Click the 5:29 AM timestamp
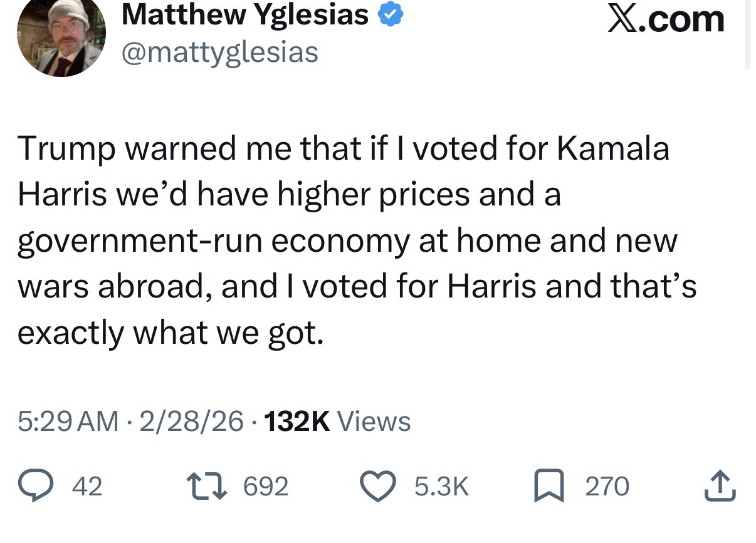This screenshot has height=543, width=756. click(x=67, y=421)
